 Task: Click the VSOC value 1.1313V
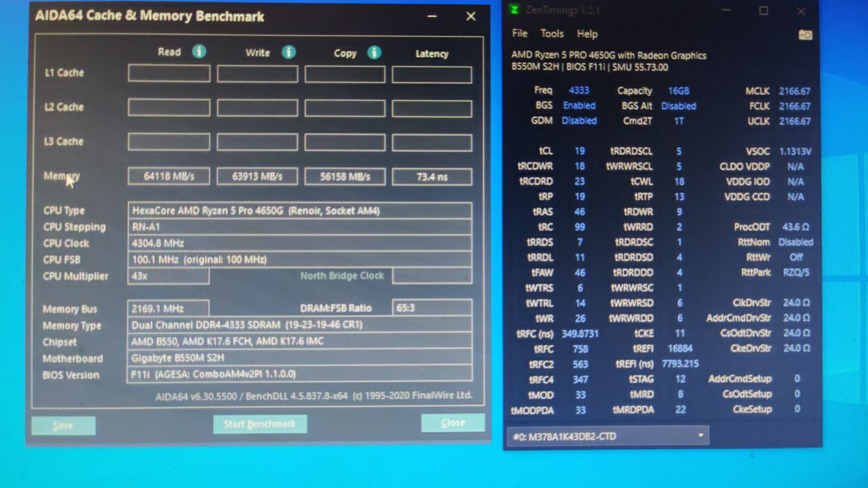point(795,152)
